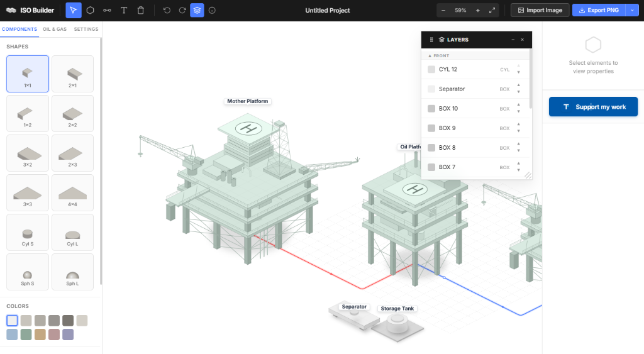This screenshot has width=644, height=354.
Task: Switch to the Components tab
Action: [19, 29]
